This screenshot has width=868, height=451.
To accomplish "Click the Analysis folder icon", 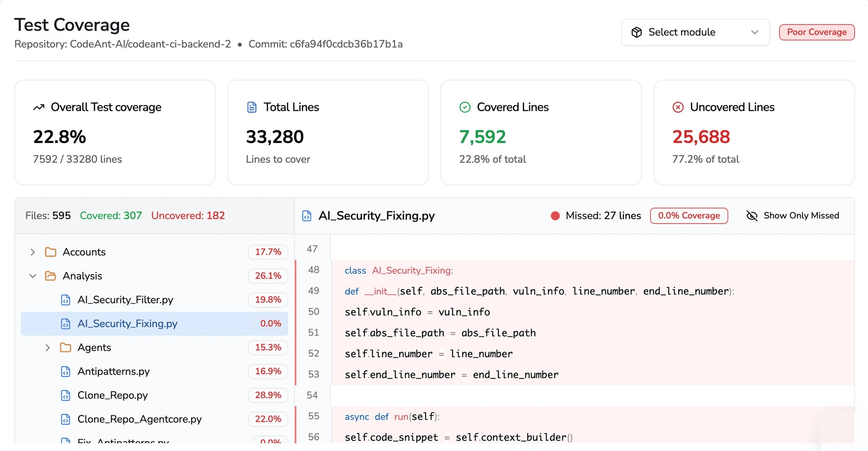I will [x=50, y=276].
